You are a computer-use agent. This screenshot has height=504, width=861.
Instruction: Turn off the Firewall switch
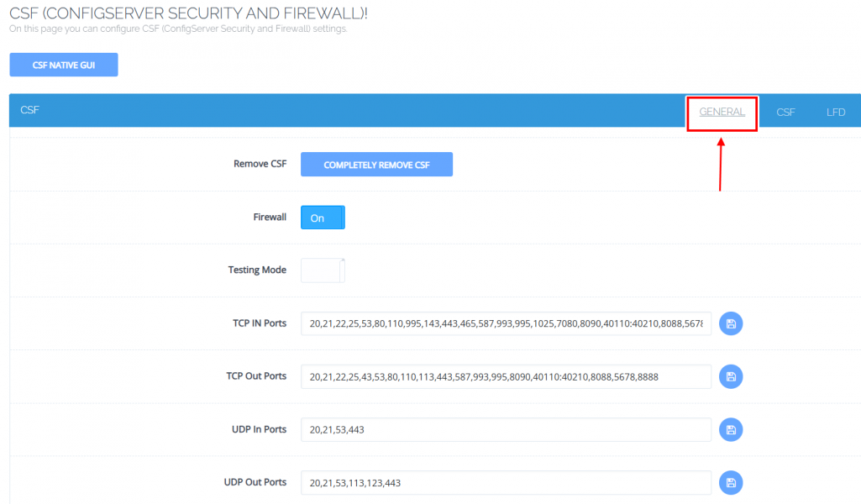pos(323,218)
